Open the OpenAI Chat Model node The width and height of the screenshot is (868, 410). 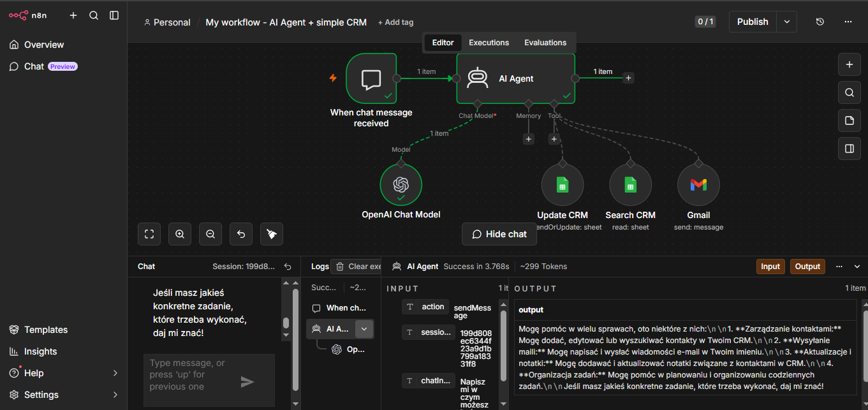click(401, 185)
